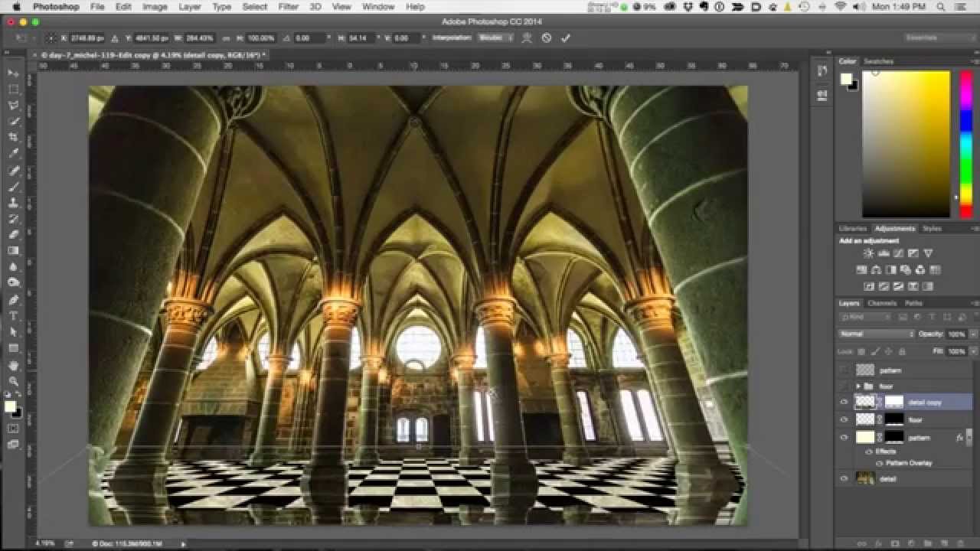The height and width of the screenshot is (551, 980).
Task: Commit the transform with the checkmark
Action: [x=565, y=37]
